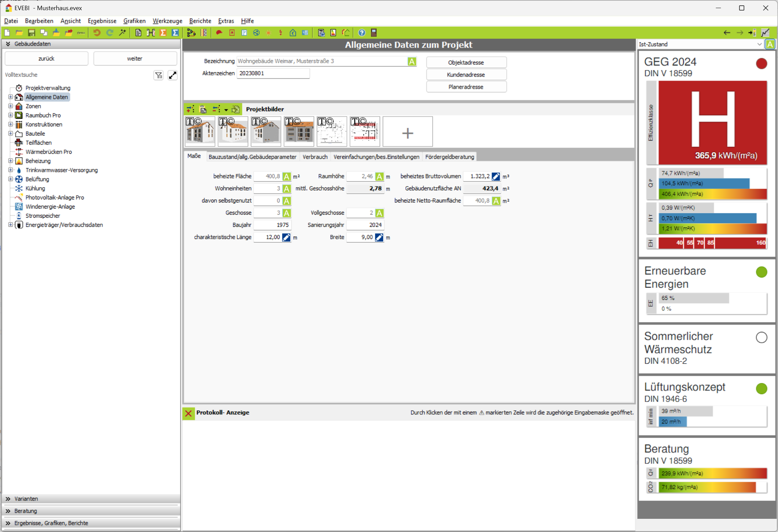Expand the Zonen tree node
This screenshot has width=778, height=532.
pos(10,106)
